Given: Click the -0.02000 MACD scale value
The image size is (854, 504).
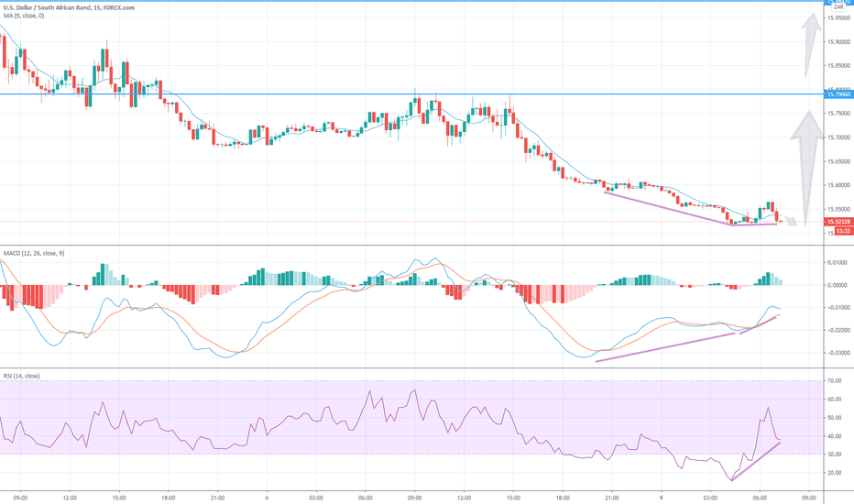Looking at the screenshot, I should [x=838, y=330].
